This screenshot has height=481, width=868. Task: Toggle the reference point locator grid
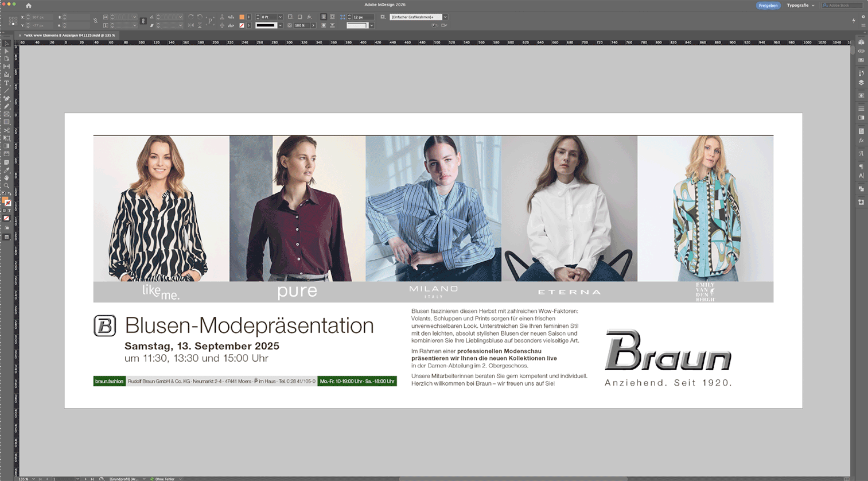coord(13,21)
